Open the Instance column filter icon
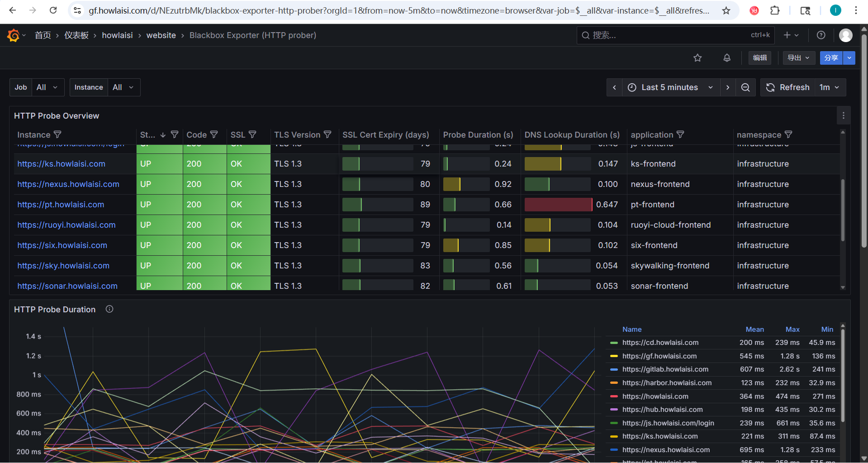The height and width of the screenshot is (463, 868). coord(58,134)
